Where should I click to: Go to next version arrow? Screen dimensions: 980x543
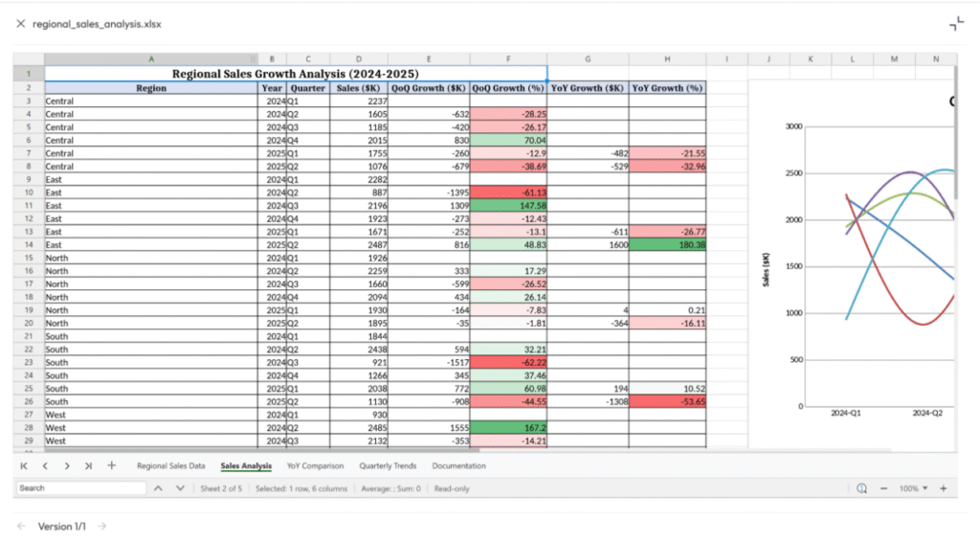102,526
